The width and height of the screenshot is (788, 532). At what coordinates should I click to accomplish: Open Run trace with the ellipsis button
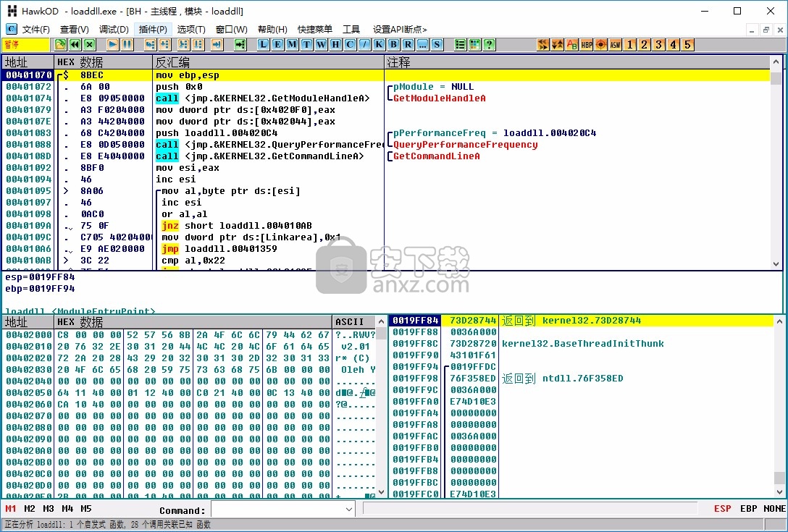coord(423,45)
